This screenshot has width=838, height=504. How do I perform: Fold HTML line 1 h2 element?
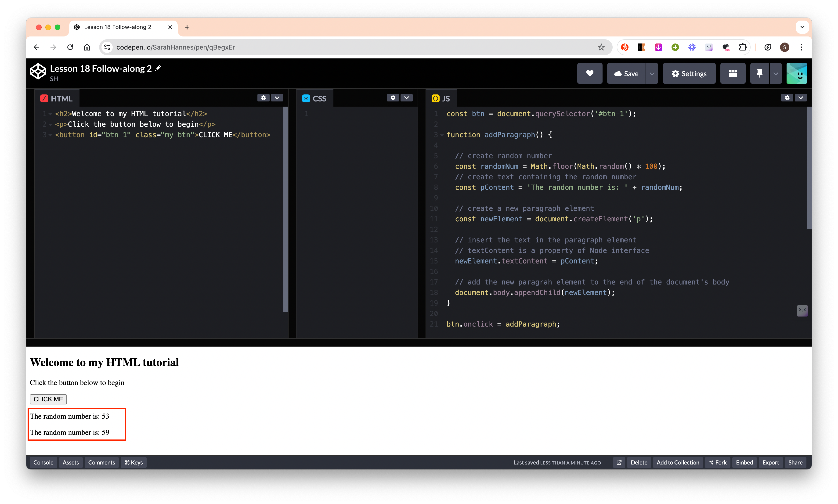tap(50, 114)
